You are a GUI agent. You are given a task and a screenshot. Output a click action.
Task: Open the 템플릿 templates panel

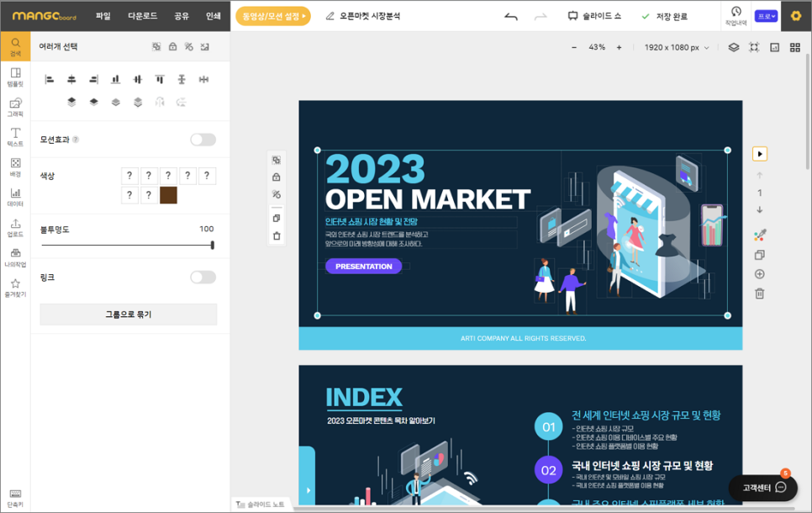click(x=15, y=77)
